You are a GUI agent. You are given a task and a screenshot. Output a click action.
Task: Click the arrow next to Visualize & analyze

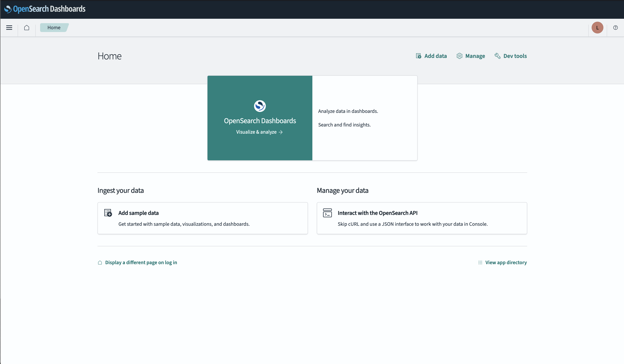coord(281,132)
